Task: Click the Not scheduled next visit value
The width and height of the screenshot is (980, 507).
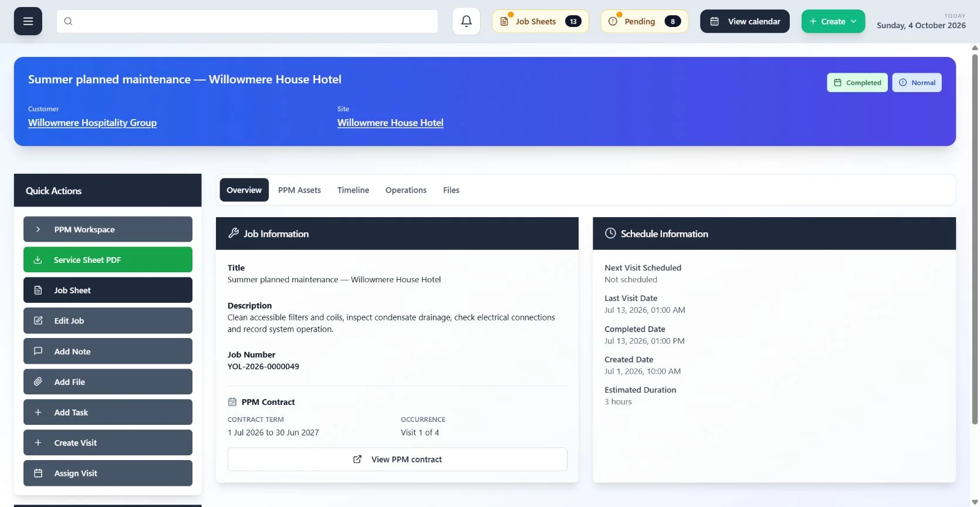Action: point(631,280)
